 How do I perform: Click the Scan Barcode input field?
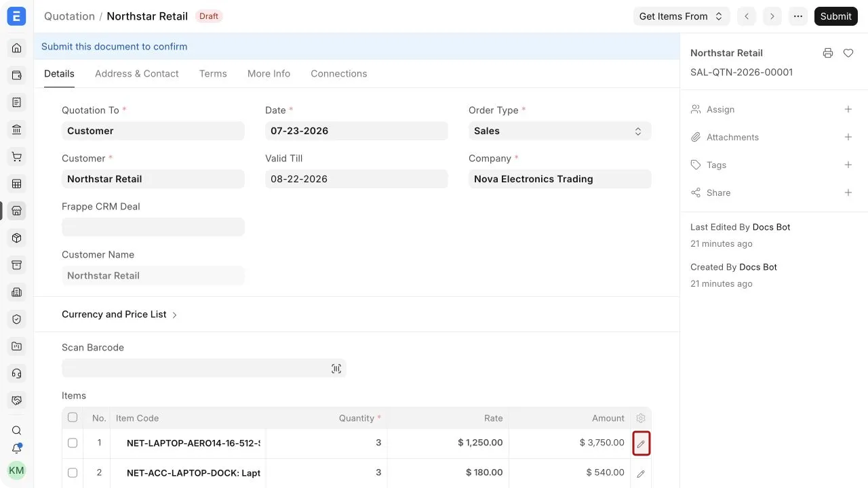tap(204, 368)
